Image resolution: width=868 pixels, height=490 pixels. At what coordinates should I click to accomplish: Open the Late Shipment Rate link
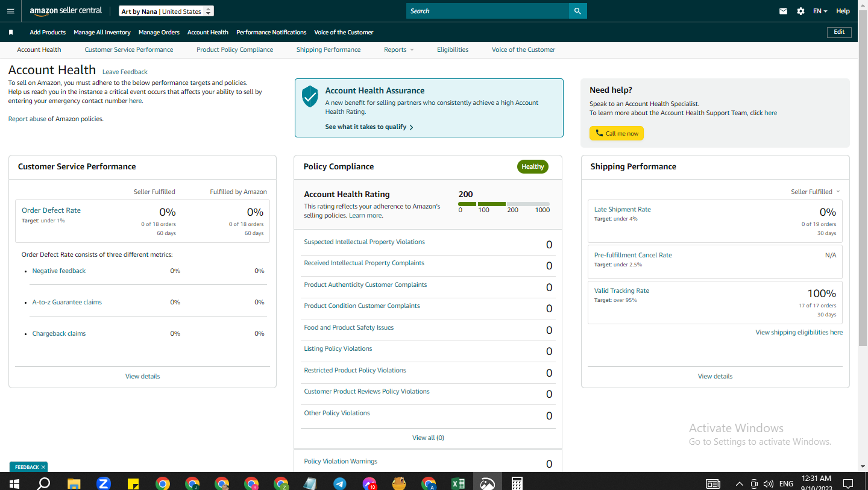(623, 210)
